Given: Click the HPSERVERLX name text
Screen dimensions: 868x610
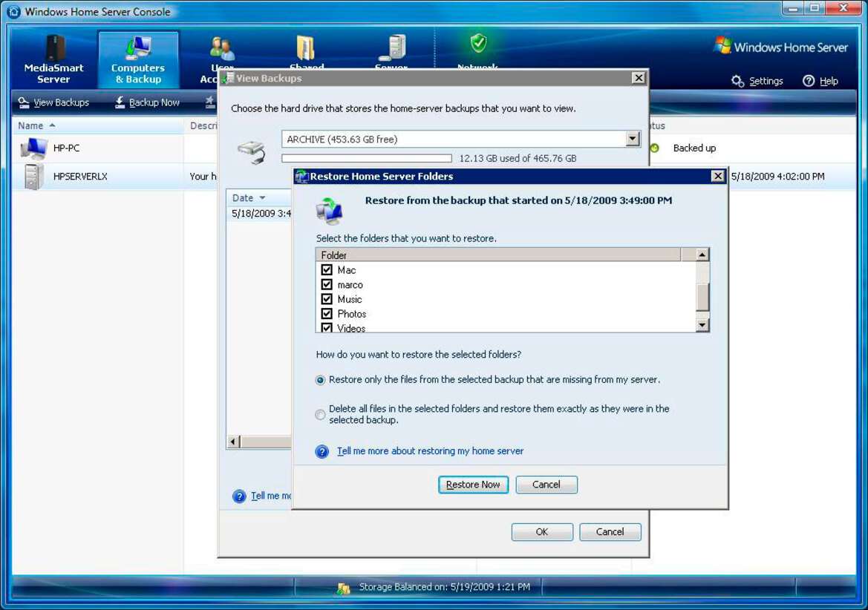Looking at the screenshot, I should coord(80,177).
